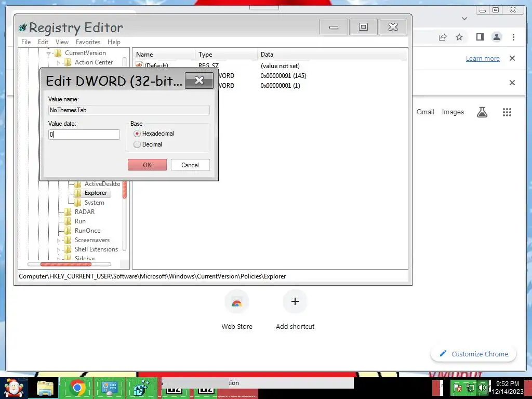Click the Shell Extensions folder icon

pyautogui.click(x=68, y=249)
